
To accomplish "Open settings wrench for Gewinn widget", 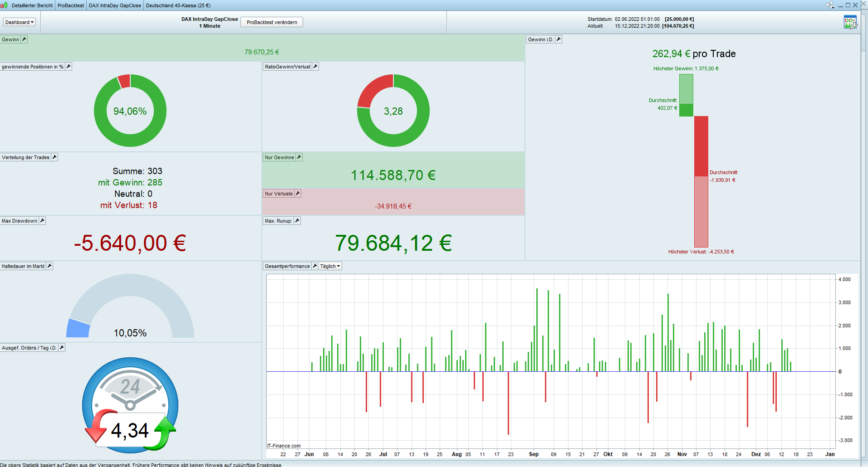I will tap(24, 39).
